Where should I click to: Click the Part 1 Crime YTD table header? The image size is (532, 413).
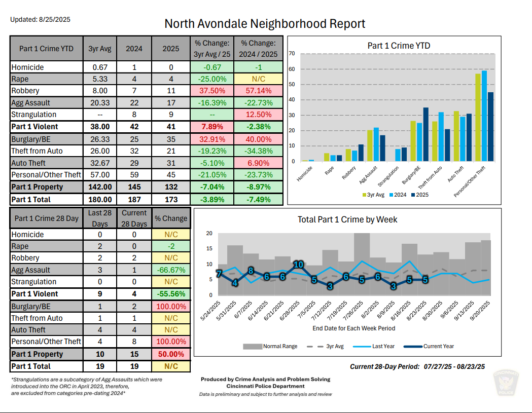(x=46, y=49)
